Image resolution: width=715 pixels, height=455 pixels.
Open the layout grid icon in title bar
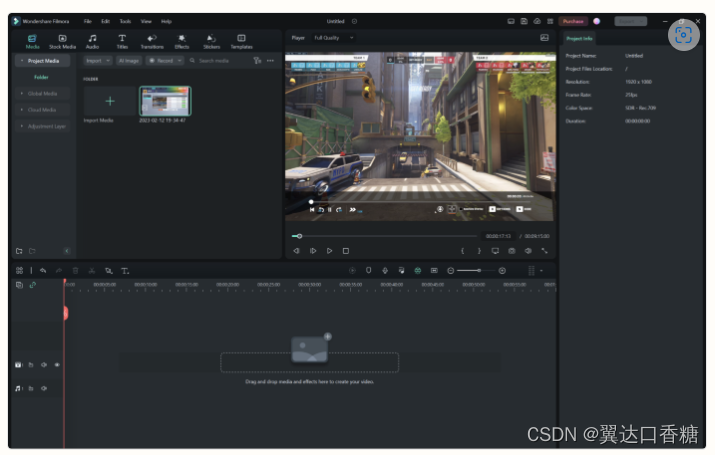(550, 21)
